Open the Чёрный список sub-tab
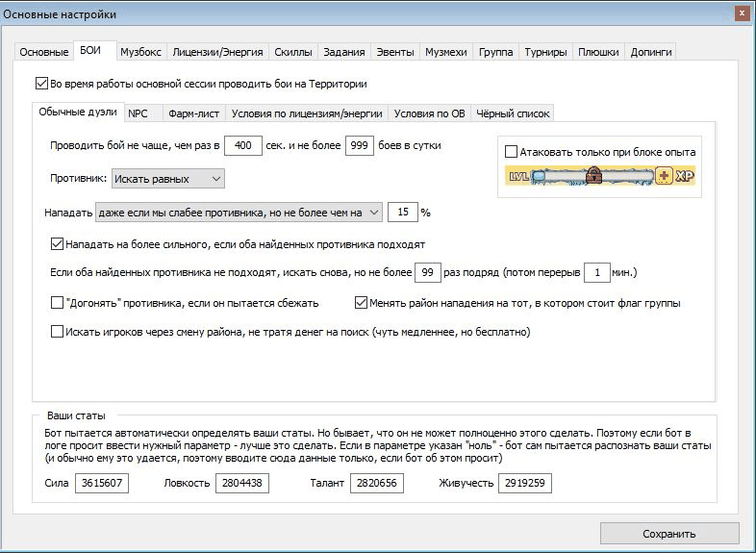This screenshot has width=756, height=553. 513,113
